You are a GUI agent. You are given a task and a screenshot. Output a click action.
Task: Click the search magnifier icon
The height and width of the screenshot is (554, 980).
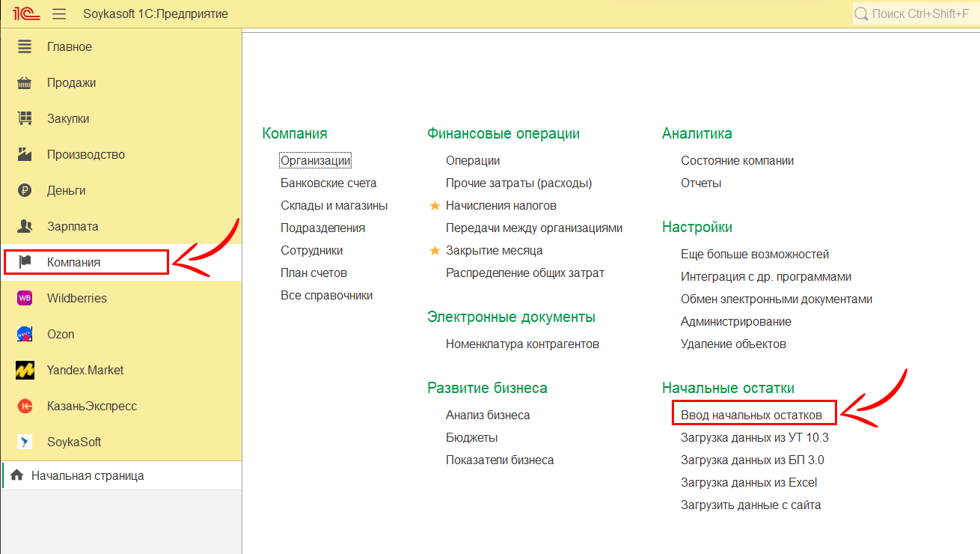click(x=861, y=13)
